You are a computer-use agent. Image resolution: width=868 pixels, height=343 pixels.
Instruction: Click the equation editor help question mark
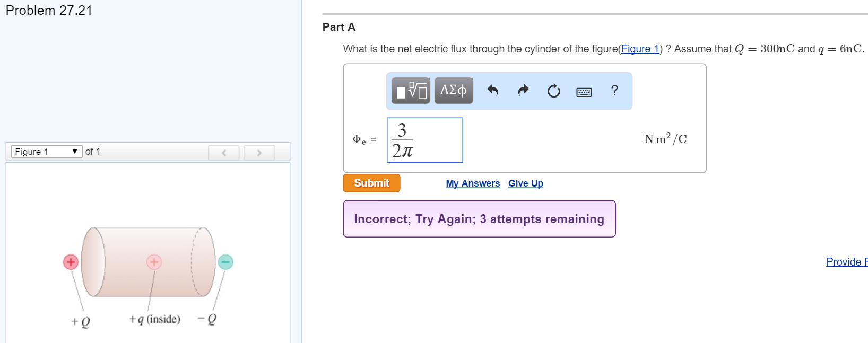(614, 91)
